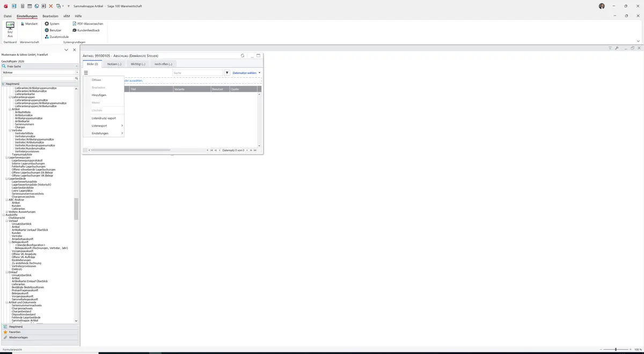This screenshot has height=354, width=644.
Task: Click the Suche field in Artikel window
Action: [197, 72]
